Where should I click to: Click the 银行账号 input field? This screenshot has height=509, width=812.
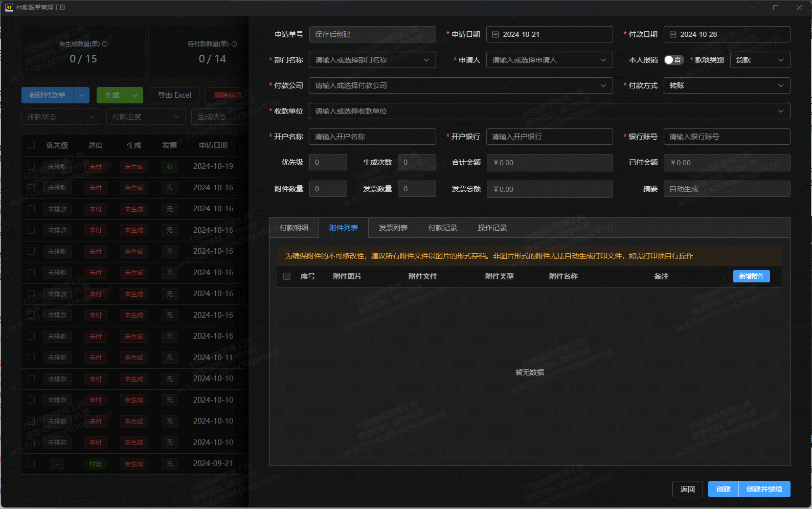tap(727, 137)
